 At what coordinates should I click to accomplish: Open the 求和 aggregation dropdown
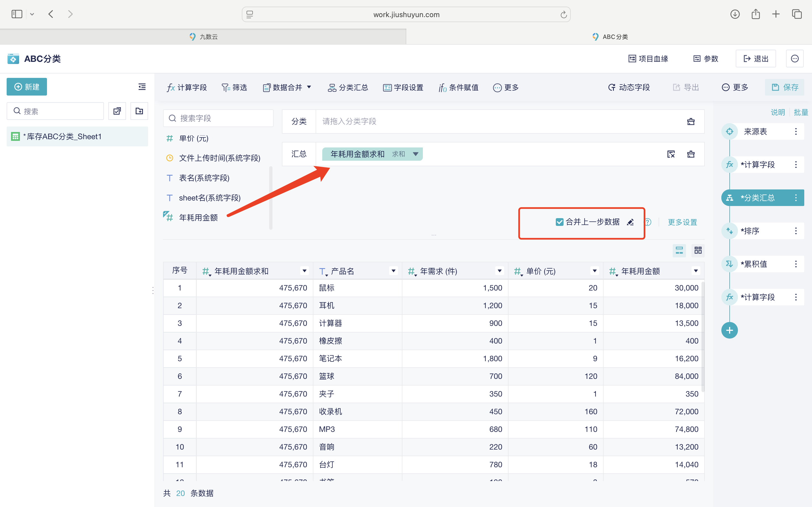pos(415,154)
